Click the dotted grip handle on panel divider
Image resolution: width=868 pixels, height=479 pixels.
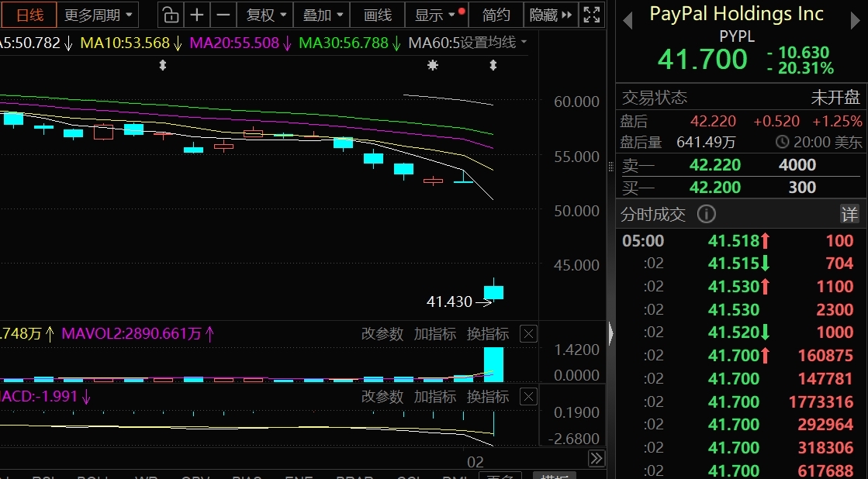(x=610, y=167)
